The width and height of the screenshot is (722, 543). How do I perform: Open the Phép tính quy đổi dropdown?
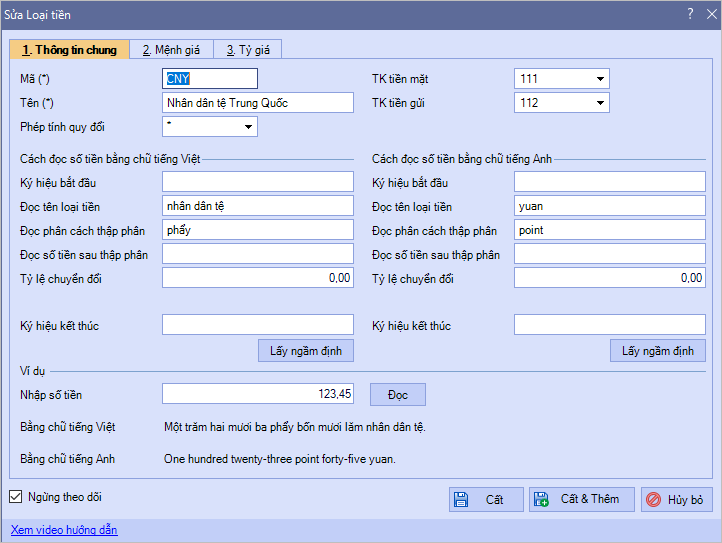click(x=247, y=126)
